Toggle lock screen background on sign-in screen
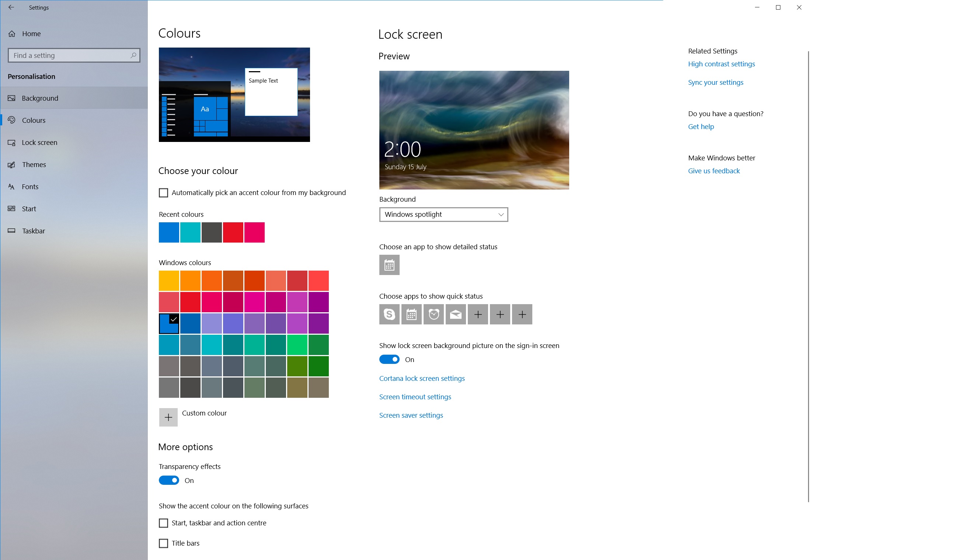 click(389, 359)
